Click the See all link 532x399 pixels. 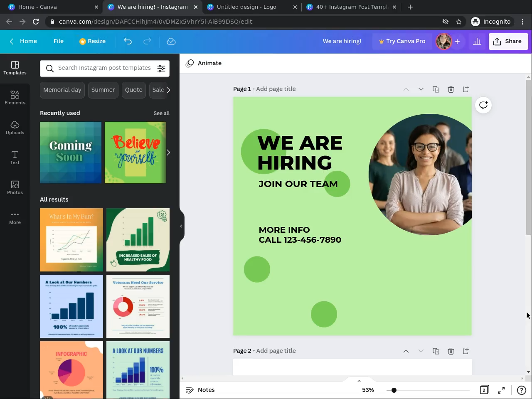pos(161,113)
